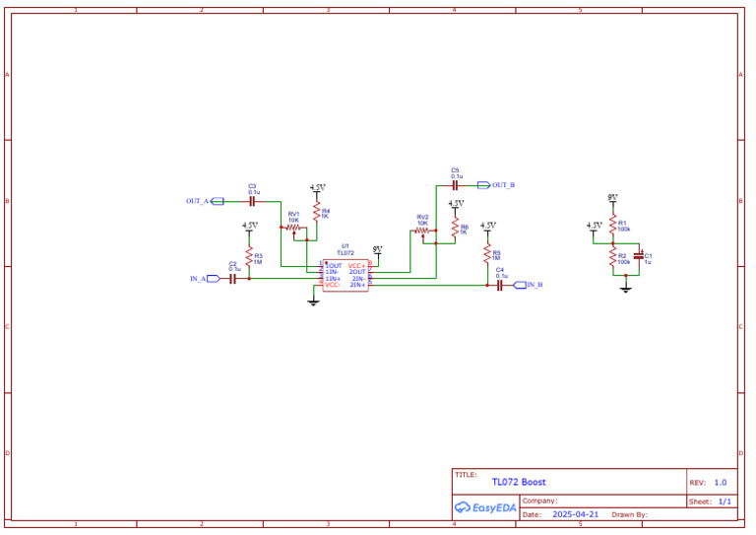Click the '1IN-' pin label on U1
Viewport: 756px width, 535px height.
tap(332, 272)
